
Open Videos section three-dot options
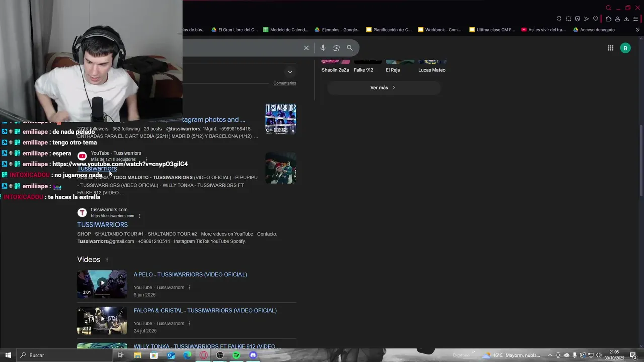(107, 260)
